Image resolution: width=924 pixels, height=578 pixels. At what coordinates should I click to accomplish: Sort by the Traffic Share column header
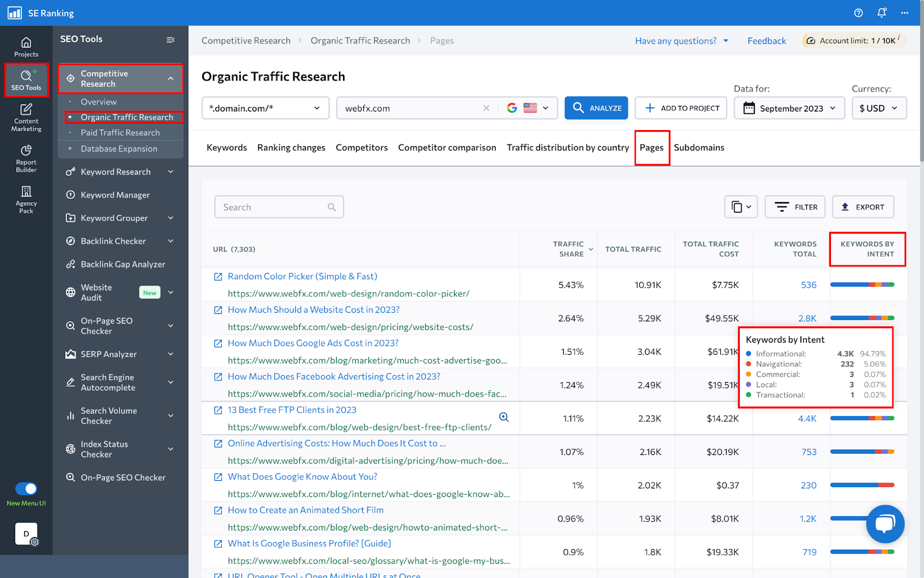coord(568,249)
